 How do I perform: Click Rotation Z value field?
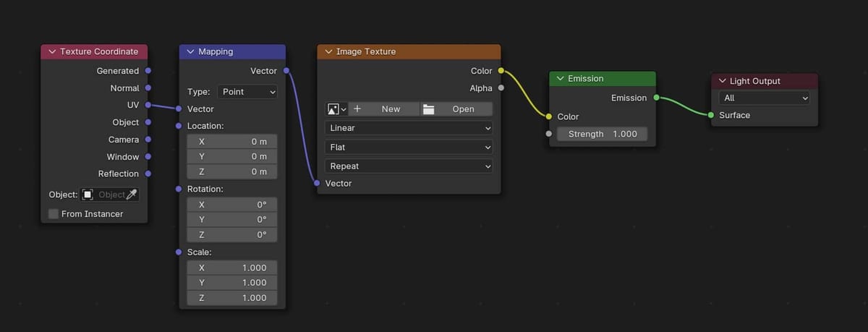tap(231, 235)
